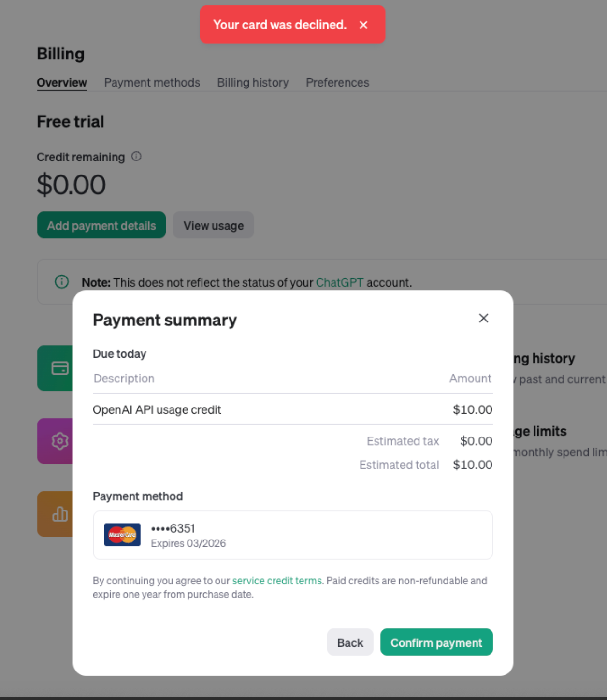Select the card ending in 6351
Viewport: 607px width, 700px height.
292,535
